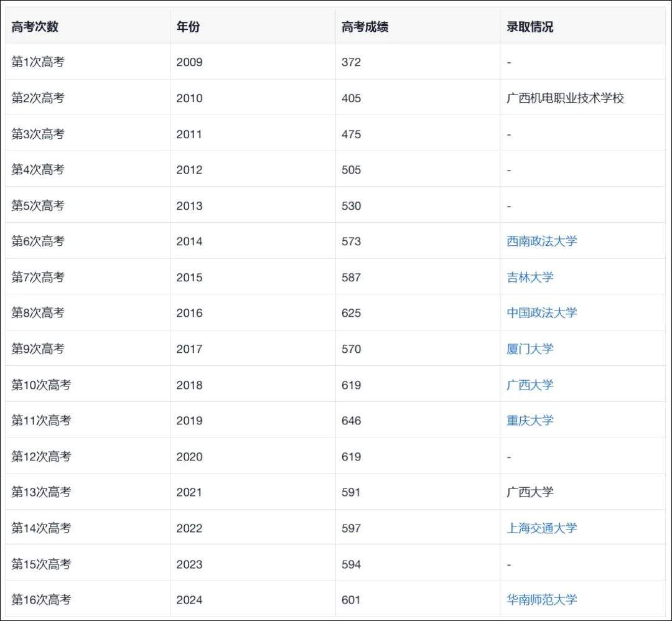This screenshot has height=621, width=672.
Task: Click the black 广西大学 text in 2021 row
Action: coord(530,492)
